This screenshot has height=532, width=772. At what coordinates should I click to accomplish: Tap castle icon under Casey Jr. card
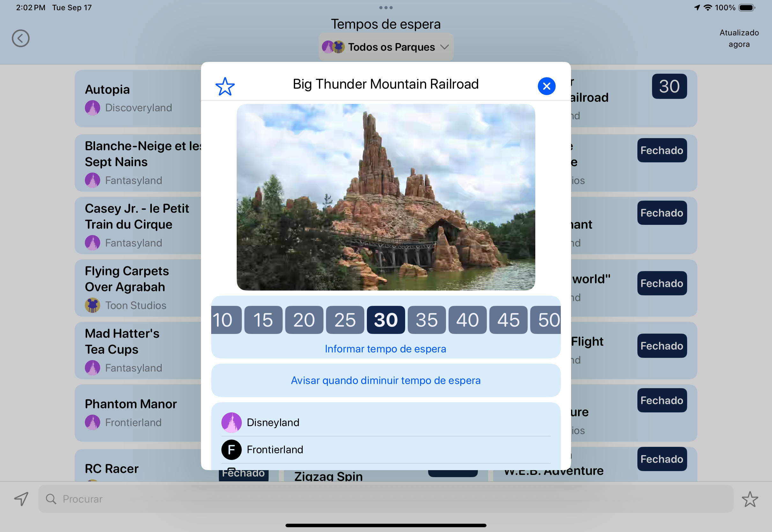(x=92, y=243)
